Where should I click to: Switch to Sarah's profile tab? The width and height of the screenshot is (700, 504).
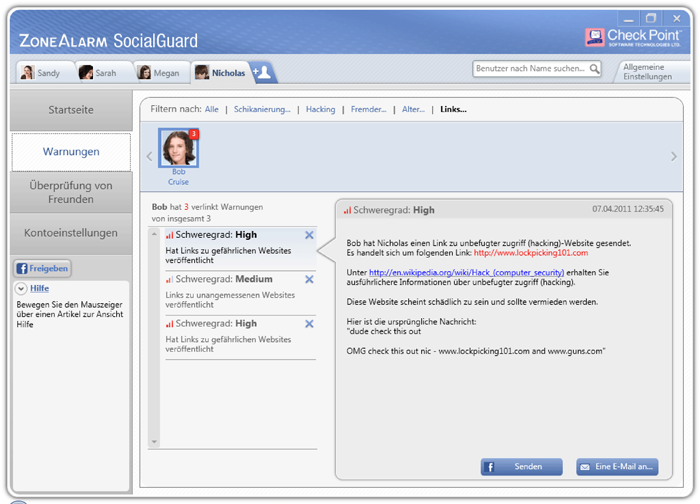tap(104, 72)
